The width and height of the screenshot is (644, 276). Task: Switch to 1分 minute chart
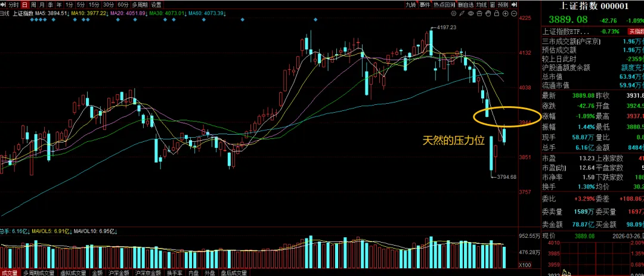[x=69, y=5]
